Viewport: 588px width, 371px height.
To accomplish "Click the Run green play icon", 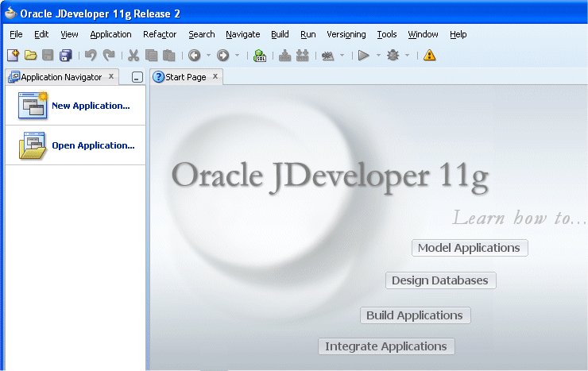I will [363, 56].
